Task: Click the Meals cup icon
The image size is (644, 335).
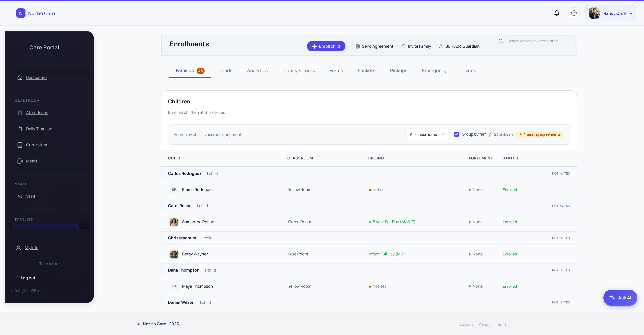Action: point(20,161)
